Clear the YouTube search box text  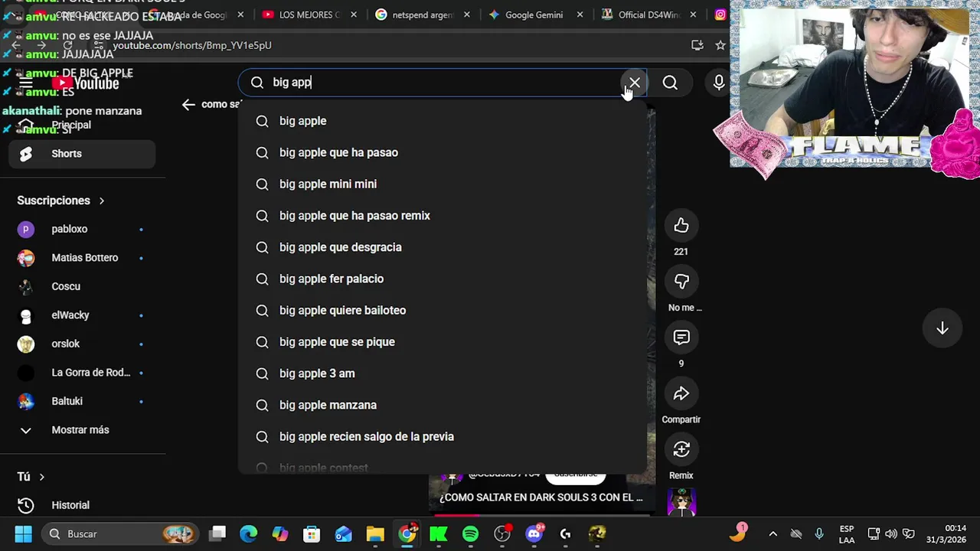pyautogui.click(x=635, y=83)
